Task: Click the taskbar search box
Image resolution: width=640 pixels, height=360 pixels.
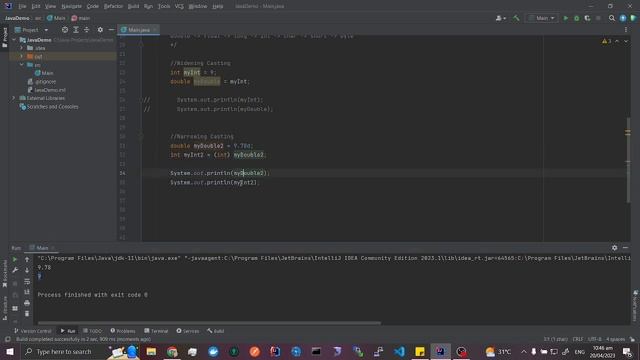Action: tap(63, 351)
